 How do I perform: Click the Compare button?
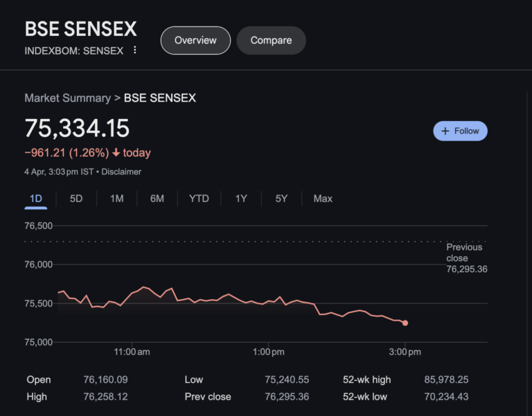(271, 40)
